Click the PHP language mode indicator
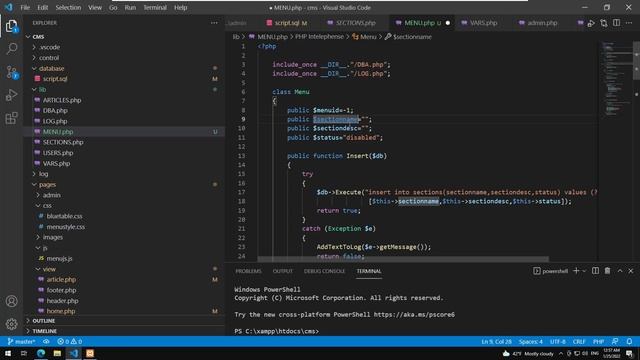The width and height of the screenshot is (640, 360). pyautogui.click(x=598, y=341)
